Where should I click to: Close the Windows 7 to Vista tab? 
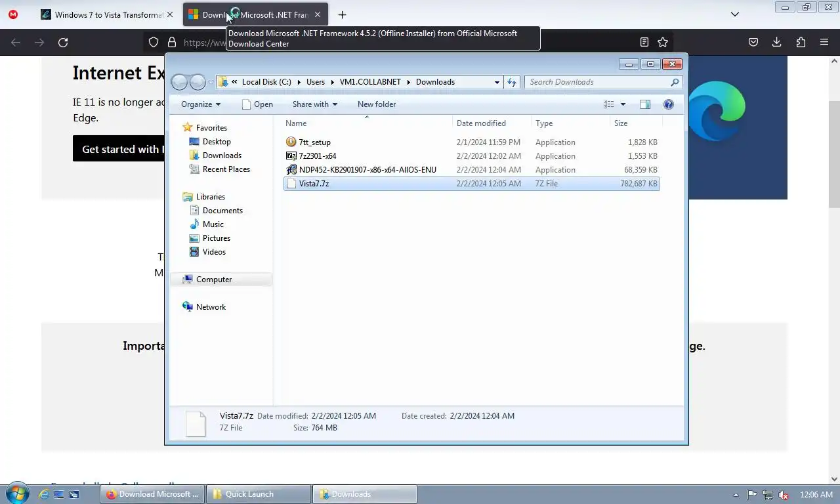point(171,14)
